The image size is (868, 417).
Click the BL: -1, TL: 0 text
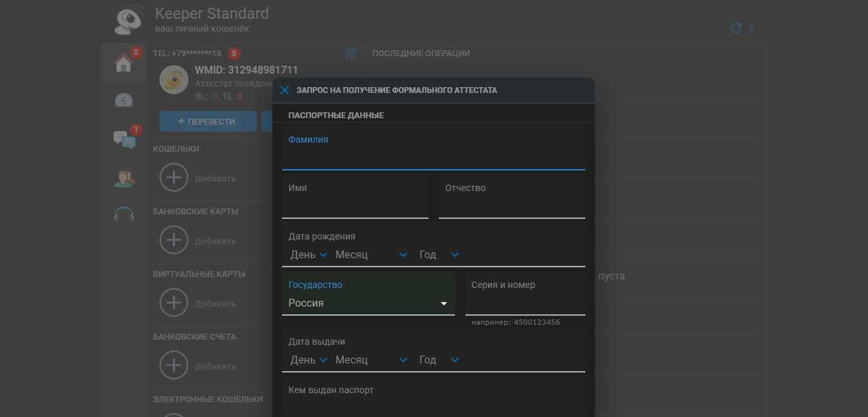[219, 96]
